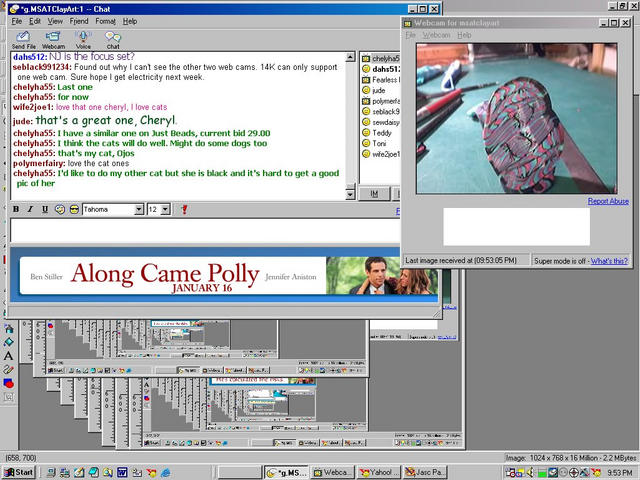Open the Webcam toolbar icon in Chat
Screen dimensions: 640x480
coord(53,40)
